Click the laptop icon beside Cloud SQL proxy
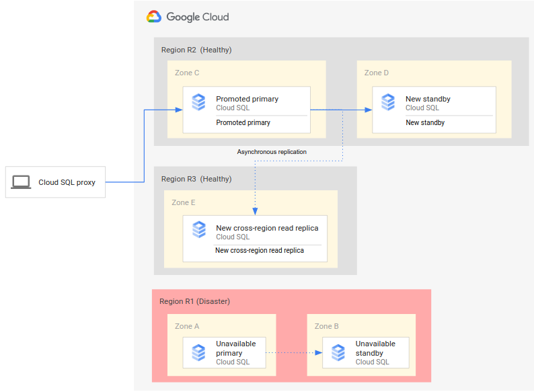 click(22, 182)
